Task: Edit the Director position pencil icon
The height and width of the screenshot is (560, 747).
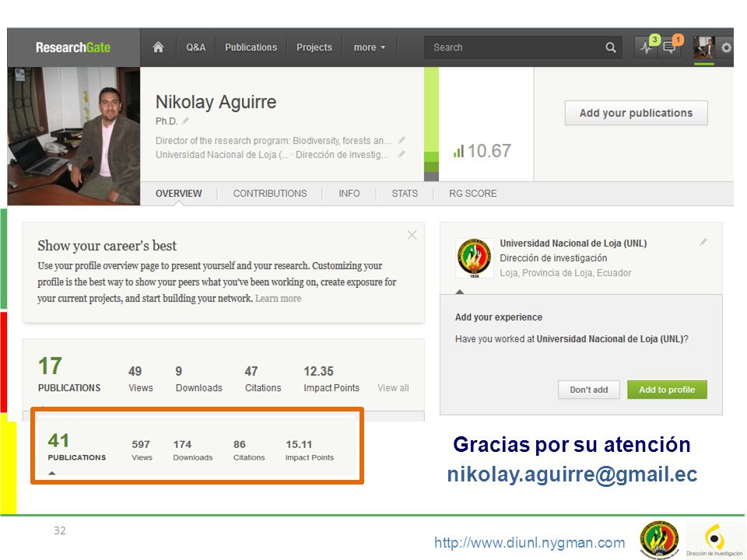Action: [x=402, y=141]
